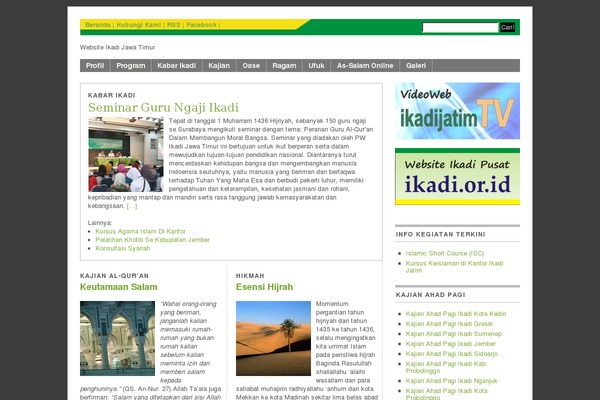
Task: Open Kursus Agama Islam Di Kantor link
Action: (x=140, y=231)
